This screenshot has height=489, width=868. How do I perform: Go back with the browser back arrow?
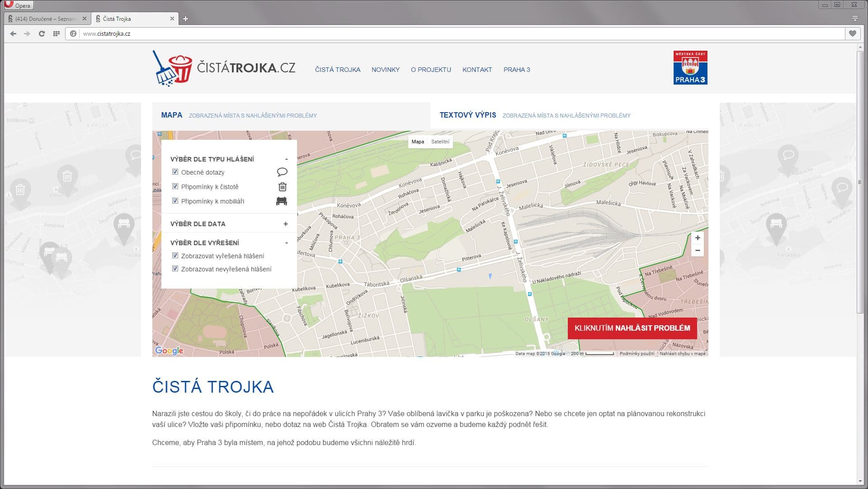[13, 33]
